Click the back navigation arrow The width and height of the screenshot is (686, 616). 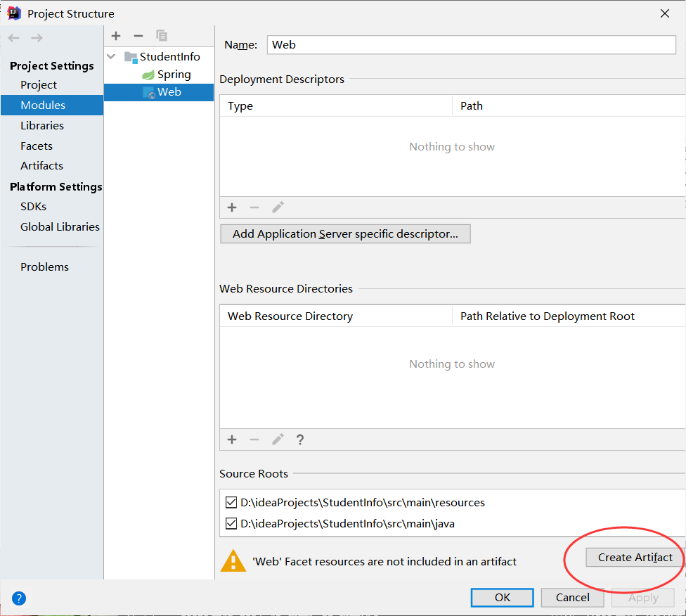(14, 38)
